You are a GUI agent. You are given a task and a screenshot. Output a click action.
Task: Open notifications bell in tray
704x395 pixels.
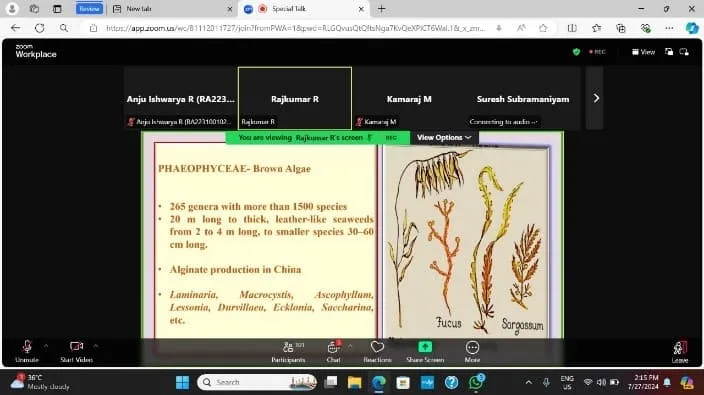[667, 382]
